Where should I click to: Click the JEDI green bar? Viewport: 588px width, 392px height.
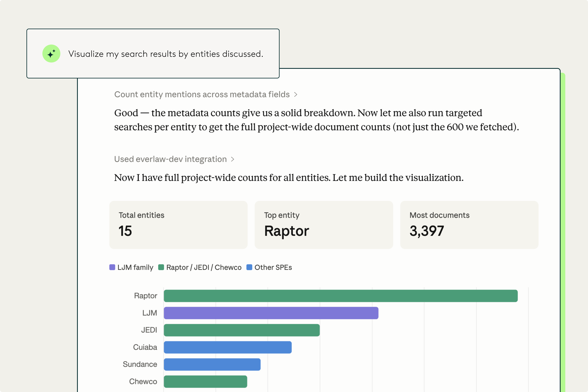coord(242,330)
